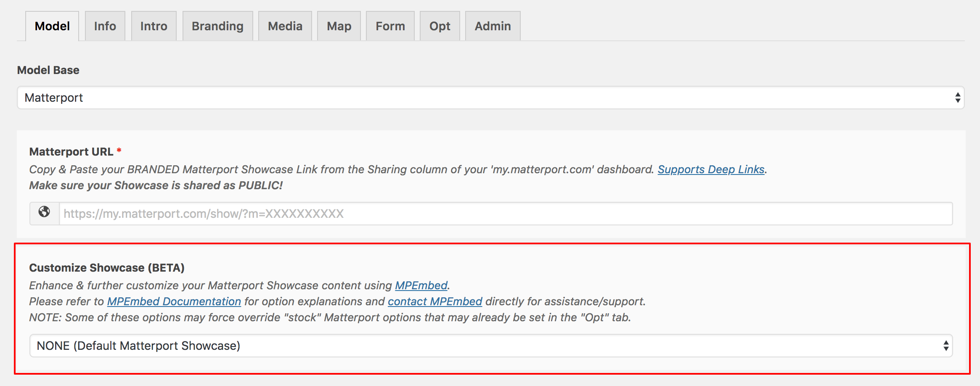
Task: Follow the contact MPEmbed link
Action: tap(434, 301)
